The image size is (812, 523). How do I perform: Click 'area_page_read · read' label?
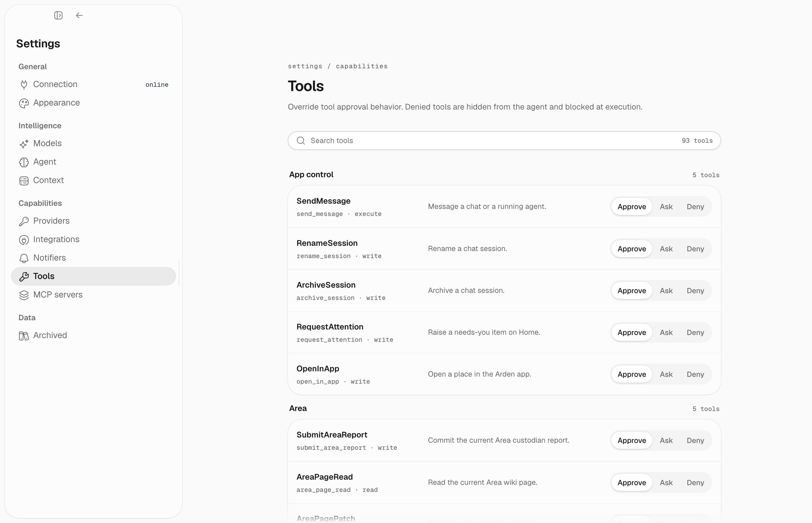[x=337, y=490]
